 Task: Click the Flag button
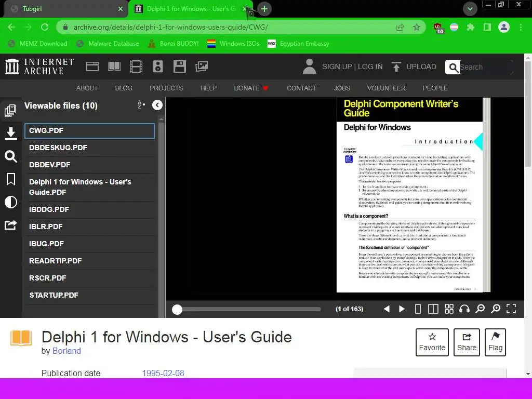pos(495,342)
